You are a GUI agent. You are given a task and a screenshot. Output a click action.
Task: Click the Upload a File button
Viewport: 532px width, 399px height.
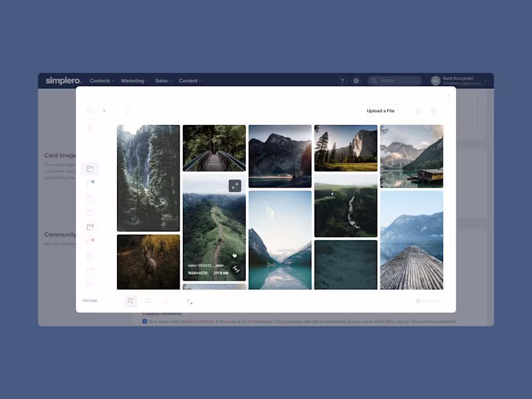coord(380,111)
